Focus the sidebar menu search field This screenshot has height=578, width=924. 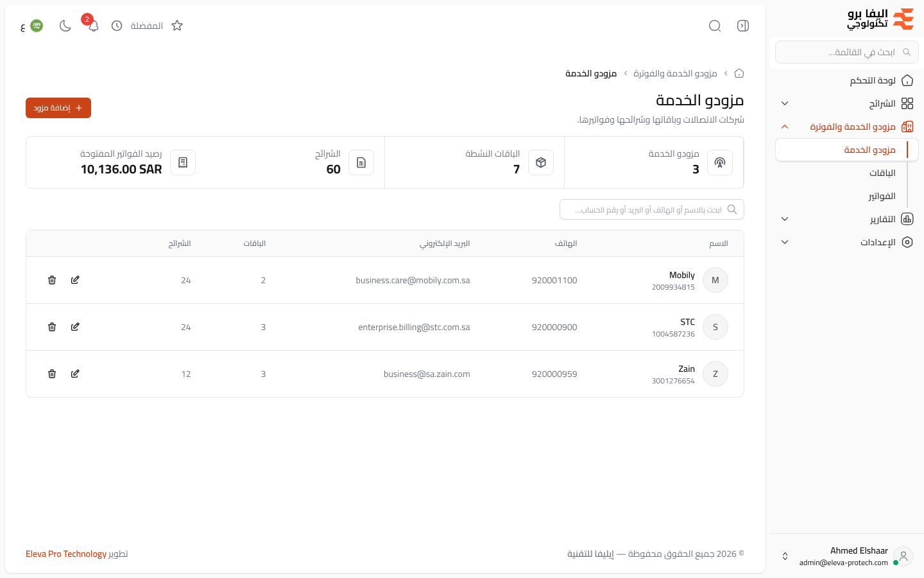847,52
